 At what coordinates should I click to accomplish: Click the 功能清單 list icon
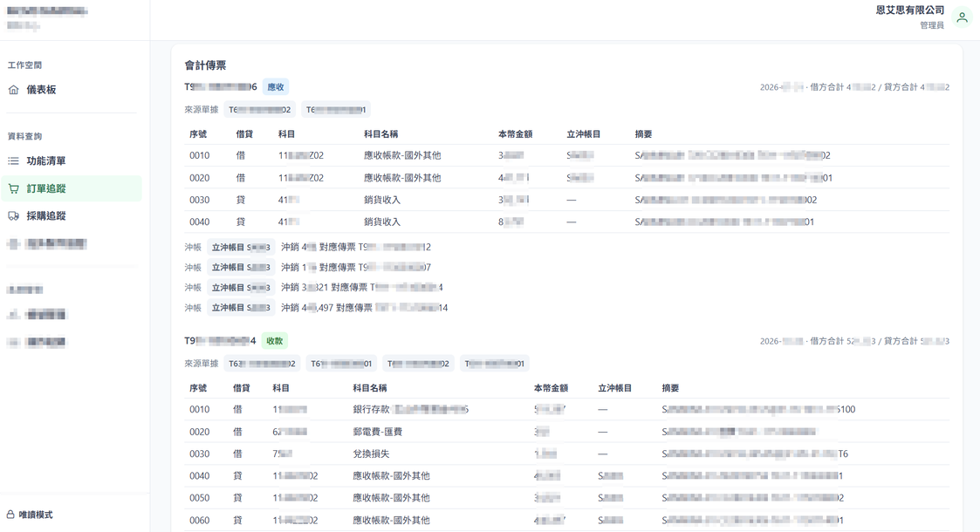tap(13, 161)
